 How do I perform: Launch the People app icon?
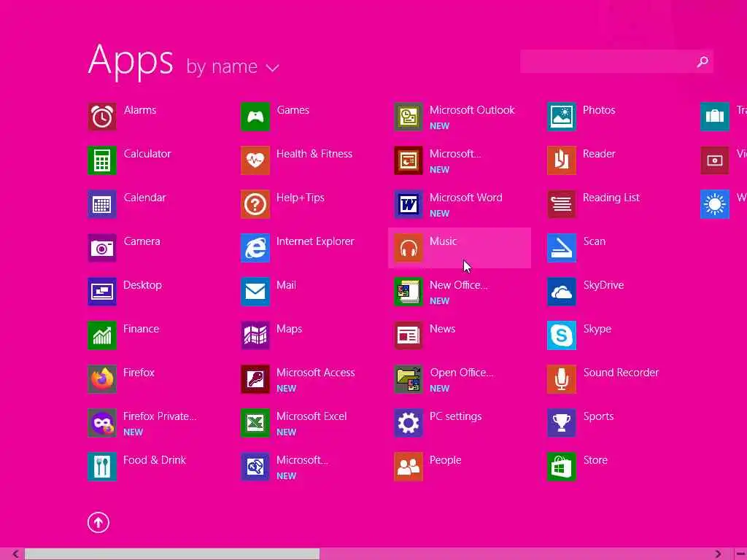[409, 467]
